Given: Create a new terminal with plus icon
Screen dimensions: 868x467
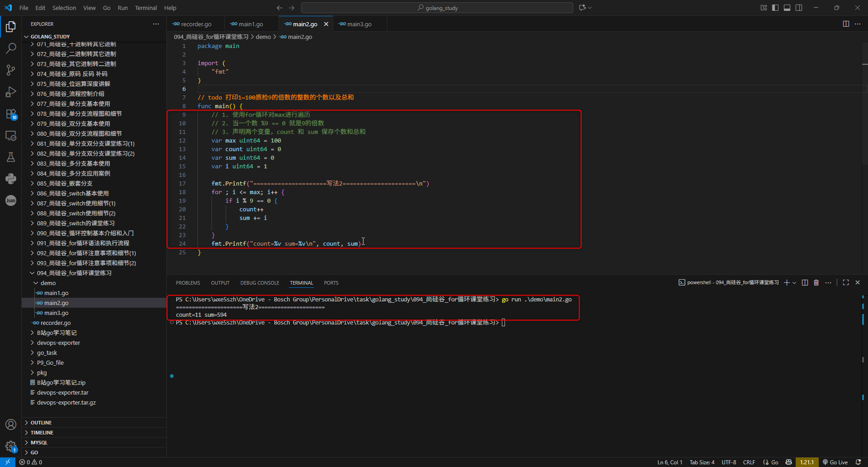Looking at the screenshot, I should (x=787, y=282).
